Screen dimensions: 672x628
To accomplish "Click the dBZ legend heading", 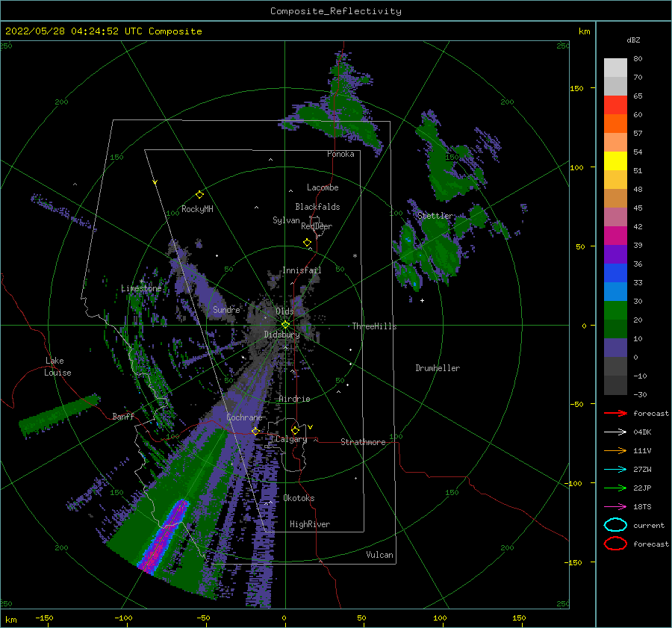I will coord(633,40).
